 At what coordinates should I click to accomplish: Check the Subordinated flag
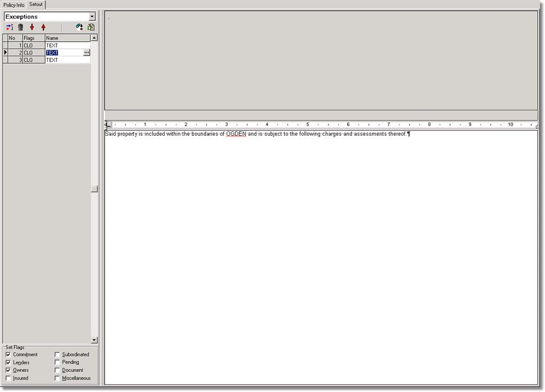tap(57, 354)
